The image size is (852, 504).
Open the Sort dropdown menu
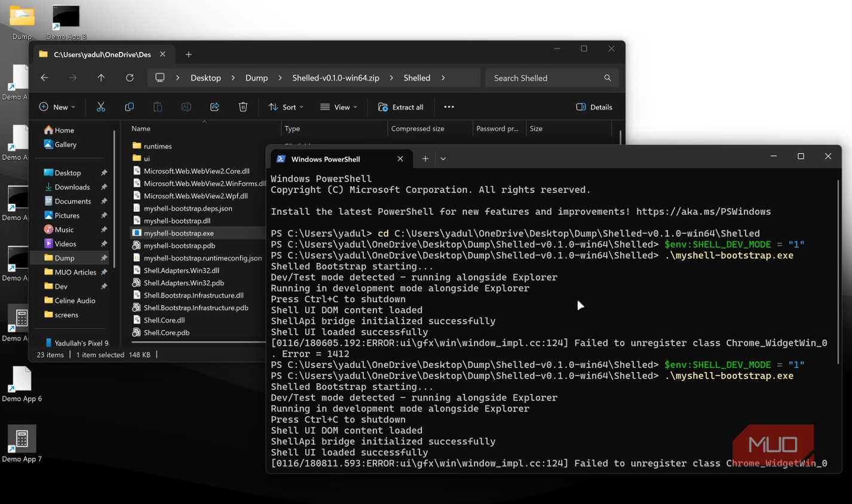click(x=286, y=107)
